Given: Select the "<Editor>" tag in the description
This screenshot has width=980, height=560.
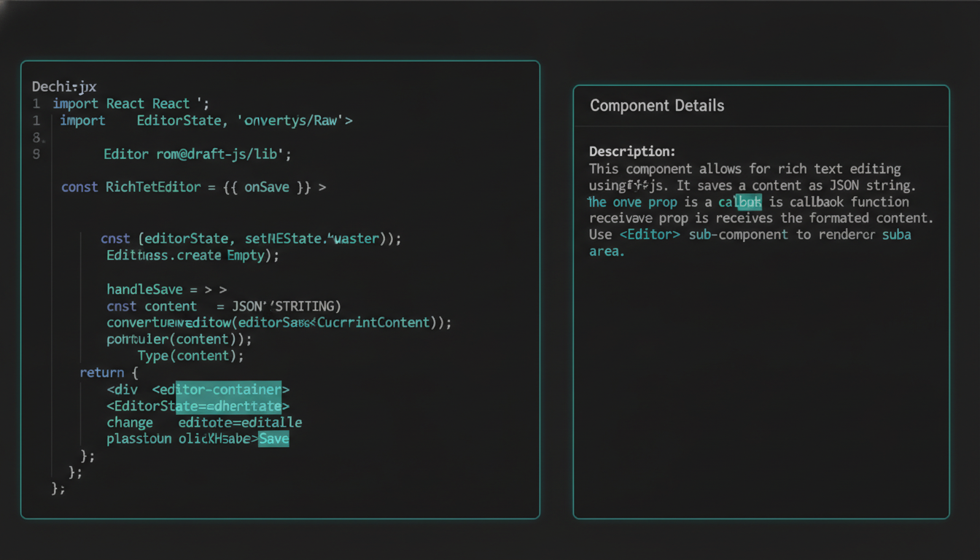Looking at the screenshot, I should pos(650,235).
